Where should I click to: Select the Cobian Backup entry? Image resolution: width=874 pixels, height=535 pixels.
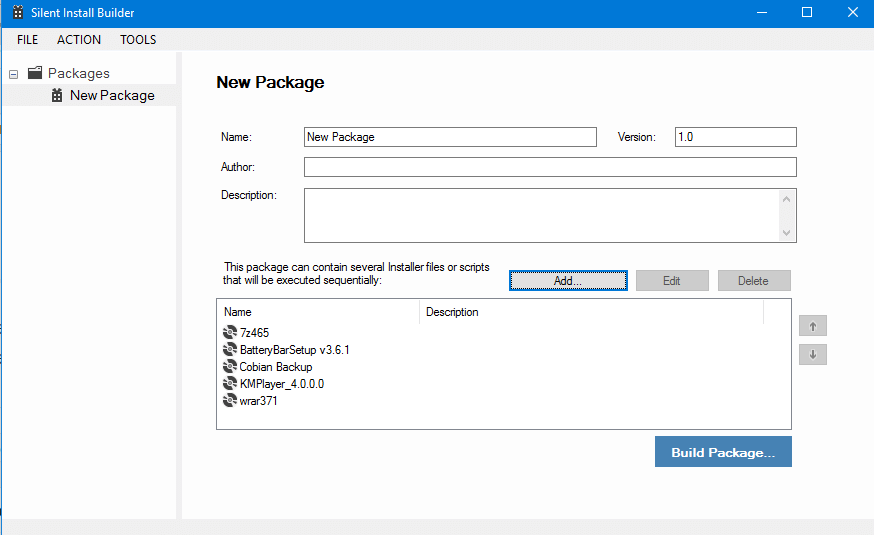click(x=275, y=367)
